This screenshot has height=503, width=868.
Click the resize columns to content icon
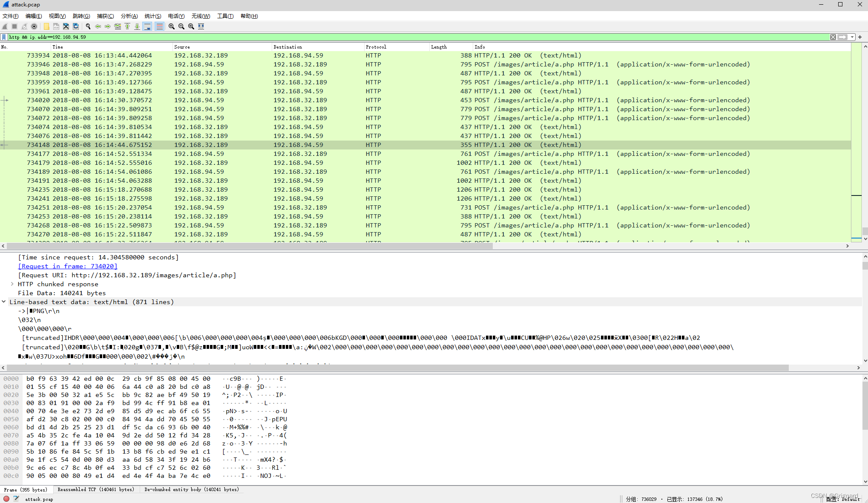coord(201,26)
